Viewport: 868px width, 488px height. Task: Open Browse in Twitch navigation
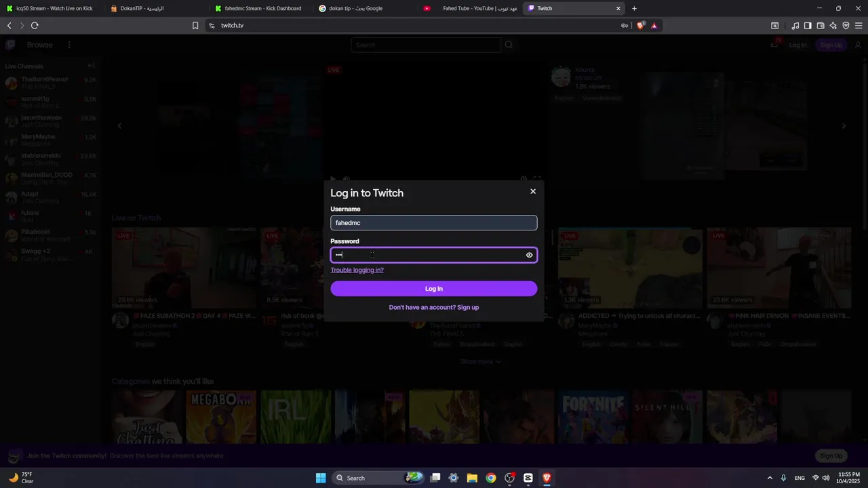tap(39, 45)
